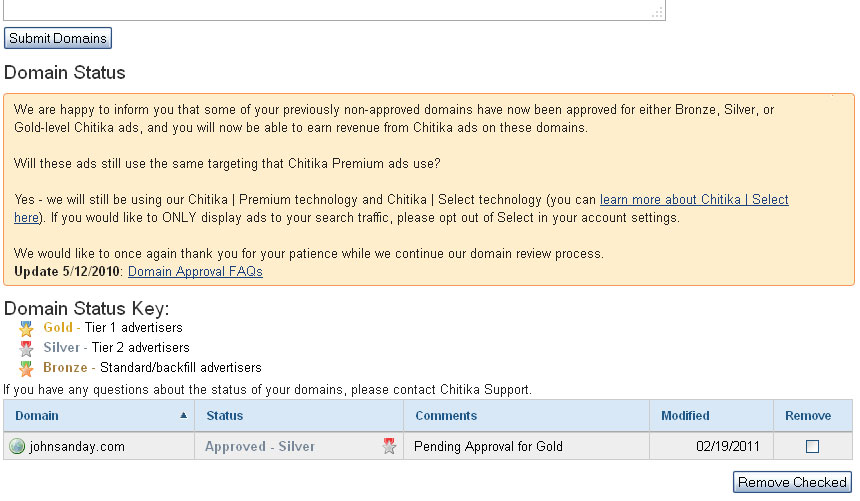Click the Silver medal icon
The height and width of the screenshot is (501, 860).
26,348
